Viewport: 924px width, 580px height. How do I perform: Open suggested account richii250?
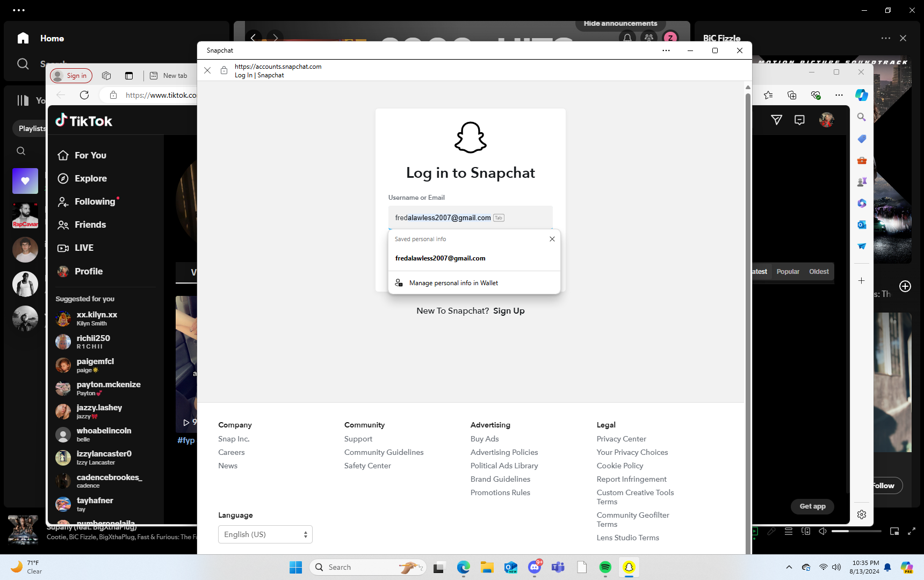tap(83, 342)
